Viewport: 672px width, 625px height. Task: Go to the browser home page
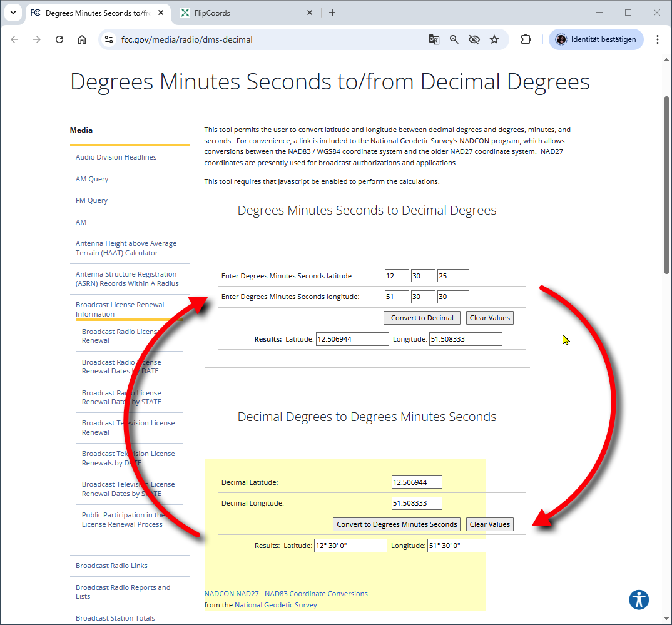click(x=82, y=39)
